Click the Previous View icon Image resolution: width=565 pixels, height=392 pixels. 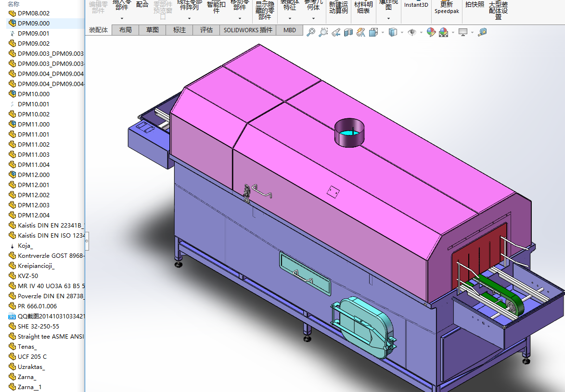pos(336,32)
